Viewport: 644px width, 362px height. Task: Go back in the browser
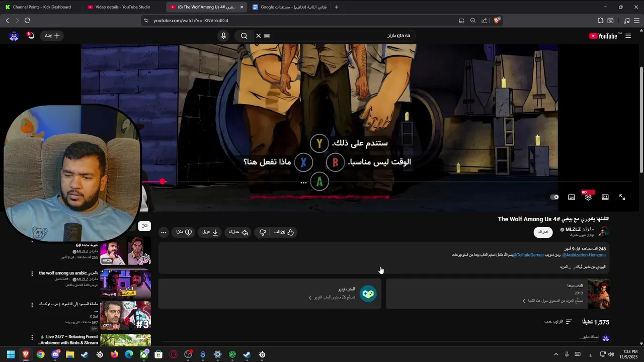pyautogui.click(x=7, y=20)
